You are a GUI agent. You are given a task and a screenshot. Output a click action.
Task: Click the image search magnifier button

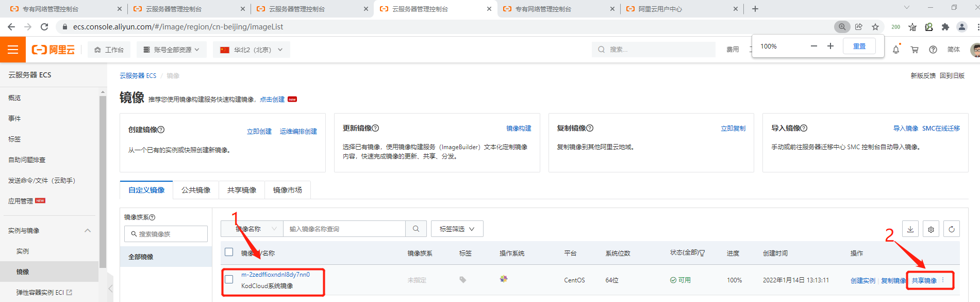416,229
